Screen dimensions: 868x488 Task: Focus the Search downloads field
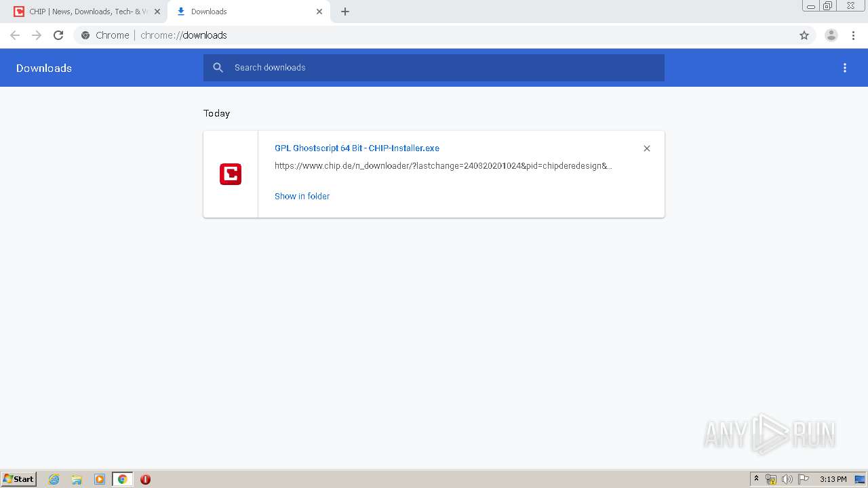(434, 68)
